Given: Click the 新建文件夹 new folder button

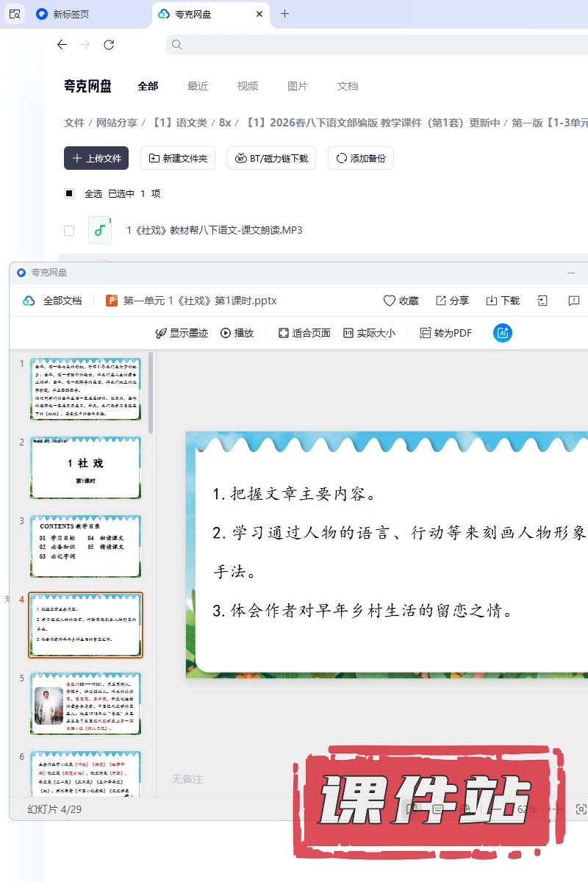Looking at the screenshot, I should pyautogui.click(x=178, y=158).
